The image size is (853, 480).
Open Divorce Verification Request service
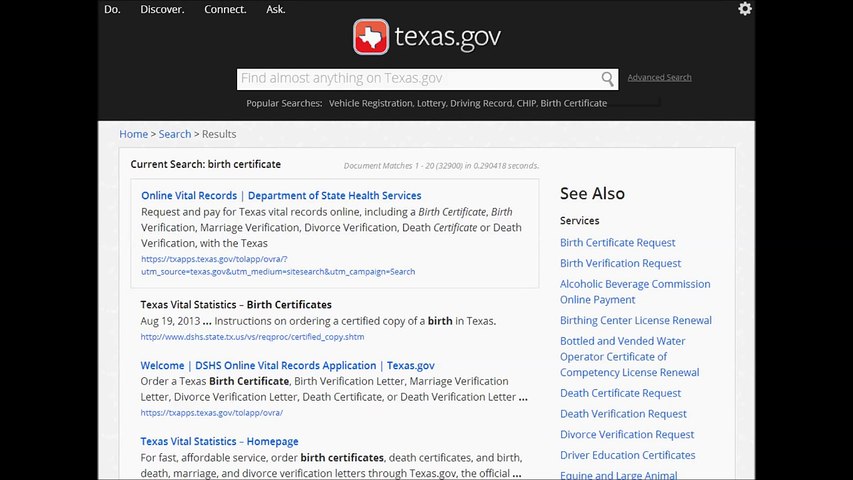tap(627, 434)
